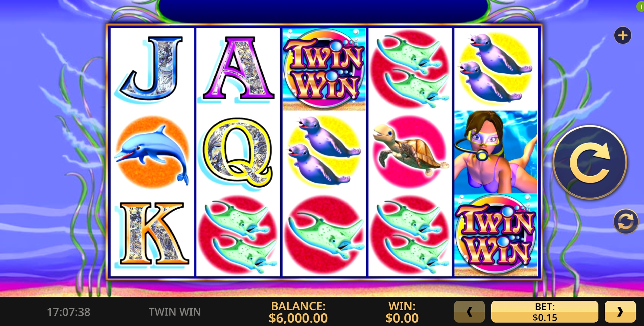The width and height of the screenshot is (644, 326).
Task: Click the BET $0.15 display
Action: (x=544, y=311)
